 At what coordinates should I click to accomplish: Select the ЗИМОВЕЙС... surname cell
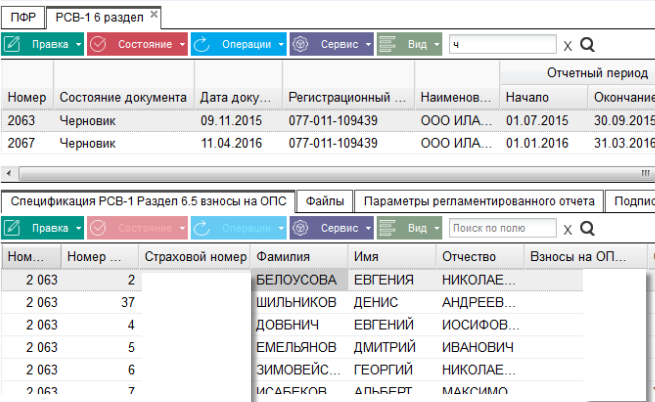[298, 370]
